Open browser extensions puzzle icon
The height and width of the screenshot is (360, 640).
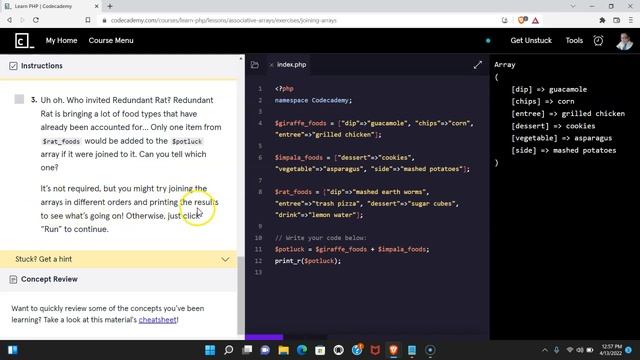pyautogui.click(x=602, y=20)
